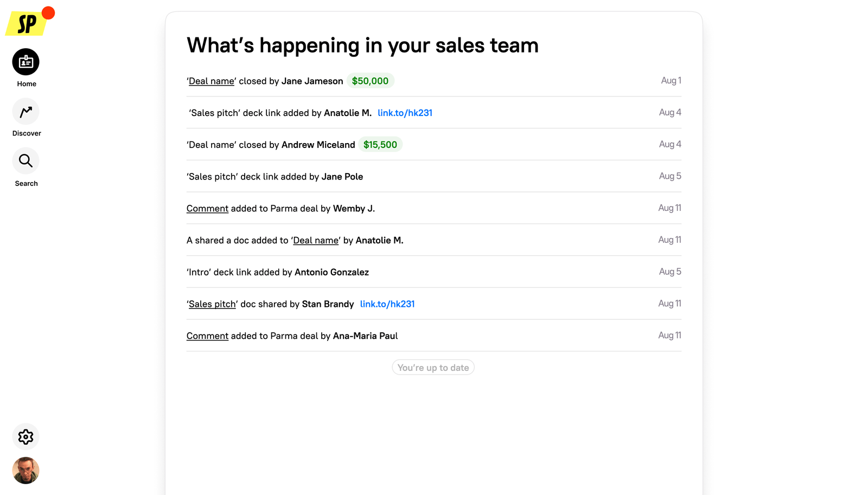View the Comment added by Wemby J.

pos(207,208)
